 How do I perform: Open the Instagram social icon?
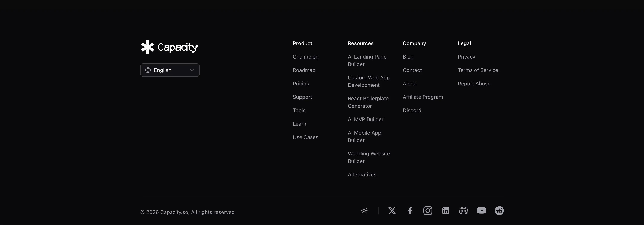(x=428, y=211)
